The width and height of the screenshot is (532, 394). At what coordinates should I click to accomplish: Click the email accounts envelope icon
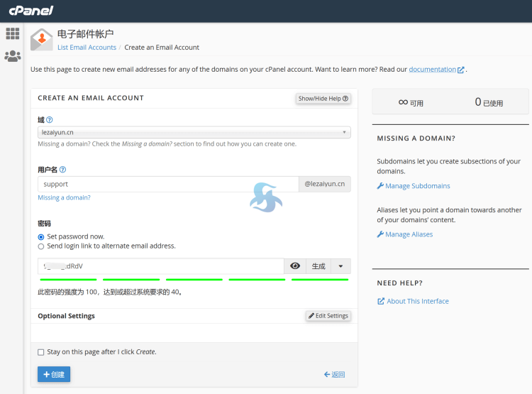coord(42,40)
